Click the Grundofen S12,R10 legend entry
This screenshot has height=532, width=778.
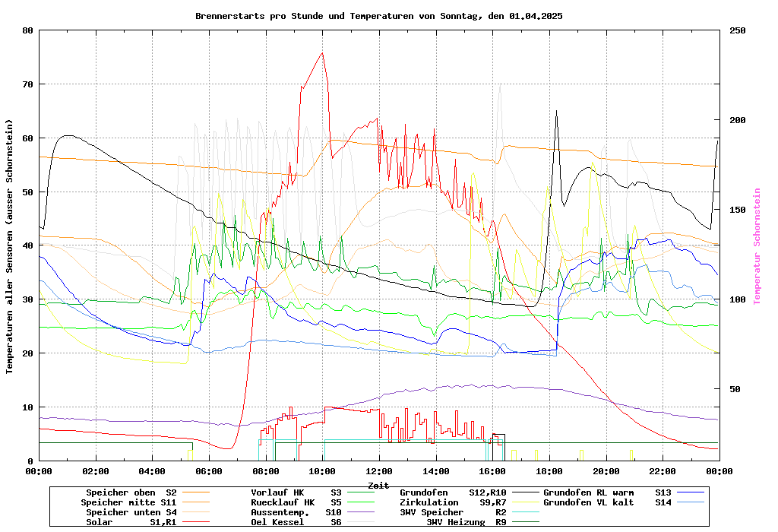(x=453, y=492)
